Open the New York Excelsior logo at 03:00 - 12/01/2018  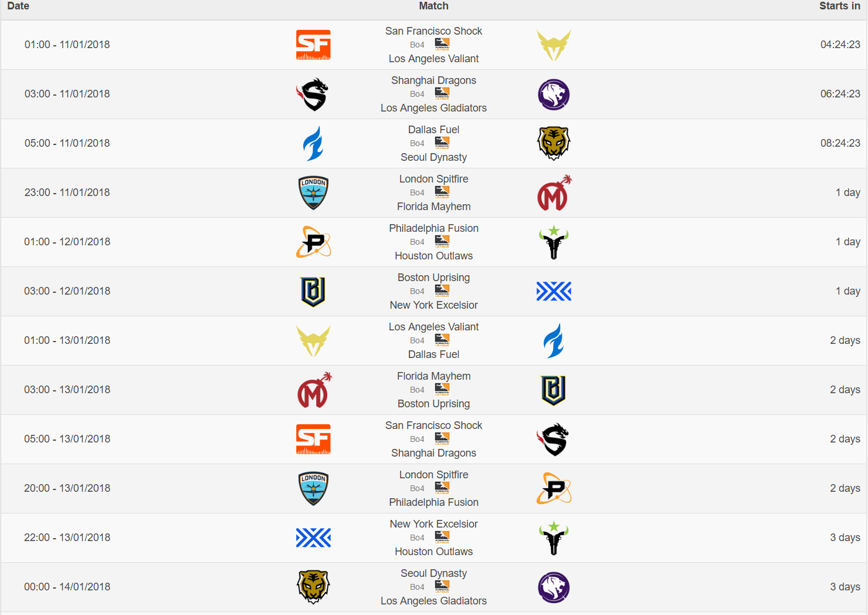coord(554,291)
